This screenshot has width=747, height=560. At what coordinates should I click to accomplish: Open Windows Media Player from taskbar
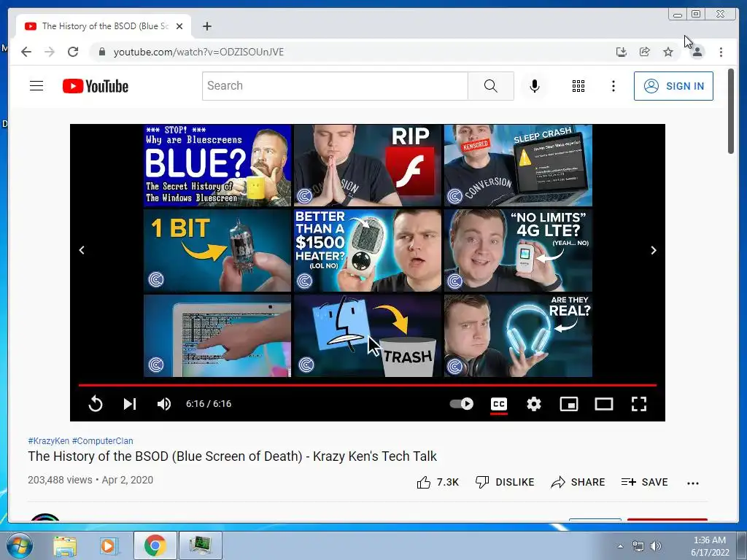(x=108, y=545)
